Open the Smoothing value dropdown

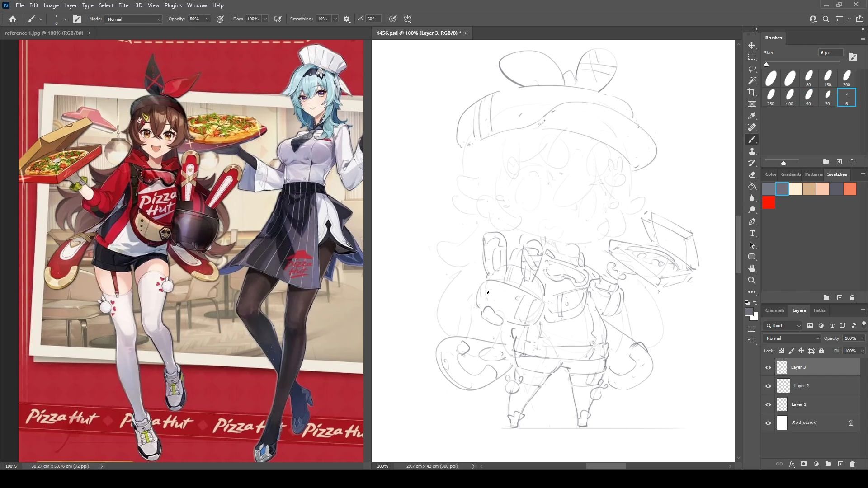point(335,19)
